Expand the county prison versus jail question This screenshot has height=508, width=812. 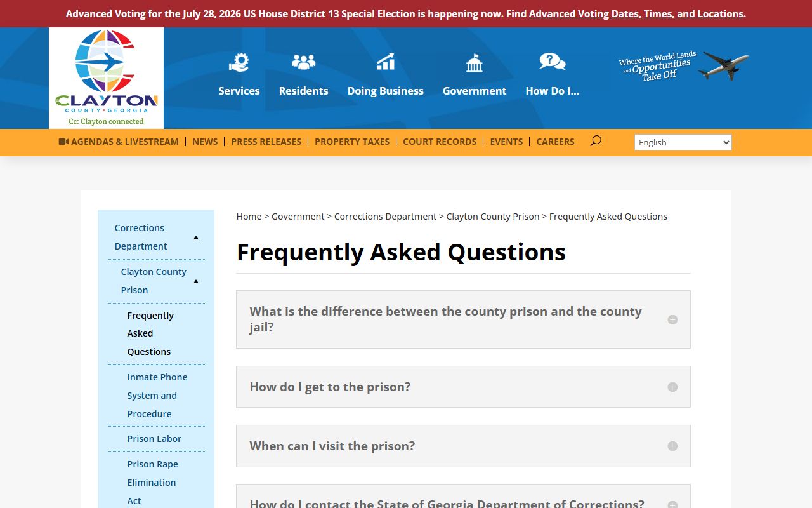coord(463,319)
